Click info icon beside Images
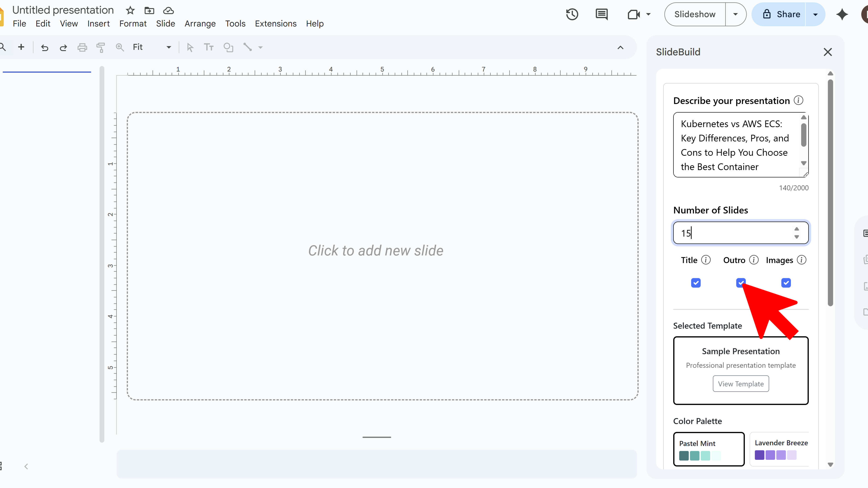This screenshot has width=868, height=488. click(802, 260)
